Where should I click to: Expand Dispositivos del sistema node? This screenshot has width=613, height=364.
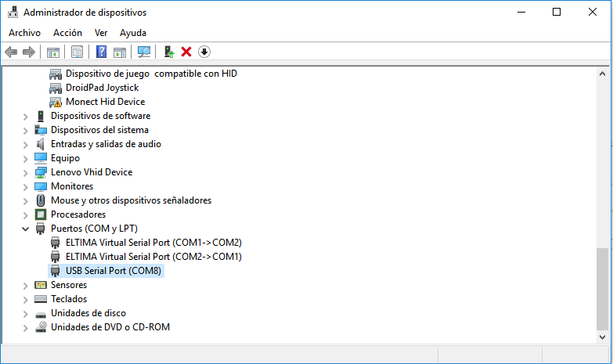pyautogui.click(x=25, y=131)
